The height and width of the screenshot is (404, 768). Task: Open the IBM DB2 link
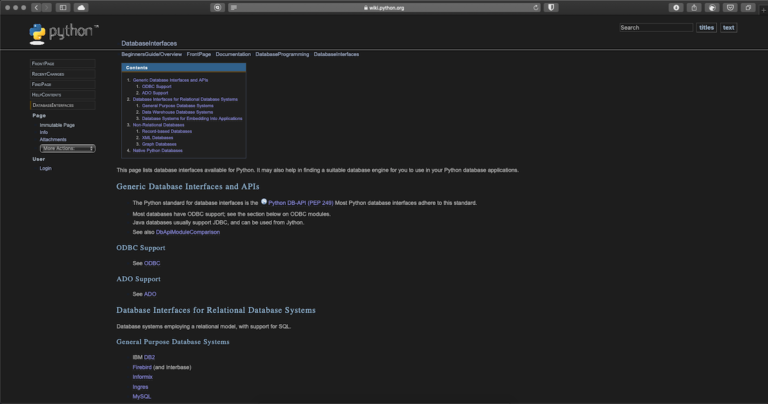[149, 357]
